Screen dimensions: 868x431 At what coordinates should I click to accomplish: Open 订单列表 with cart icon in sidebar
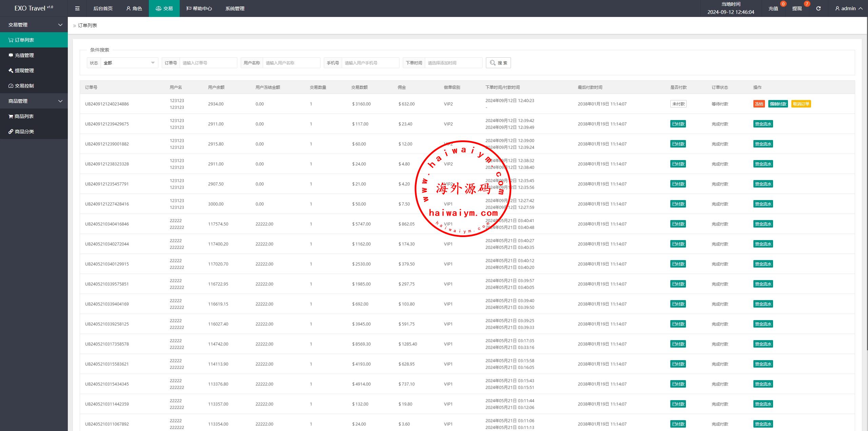click(x=24, y=40)
